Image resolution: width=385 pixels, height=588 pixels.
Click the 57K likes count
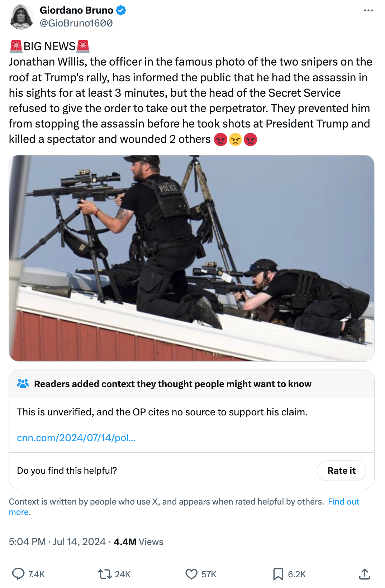coord(209,574)
